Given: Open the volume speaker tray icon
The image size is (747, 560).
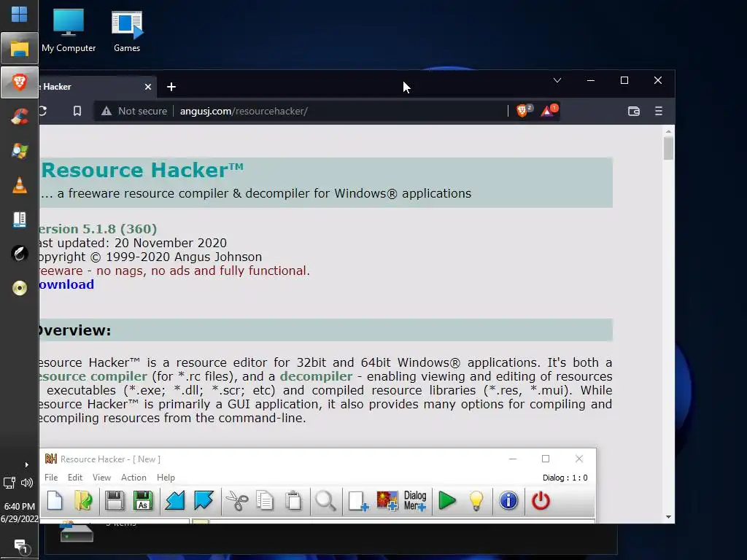Looking at the screenshot, I should (27, 483).
